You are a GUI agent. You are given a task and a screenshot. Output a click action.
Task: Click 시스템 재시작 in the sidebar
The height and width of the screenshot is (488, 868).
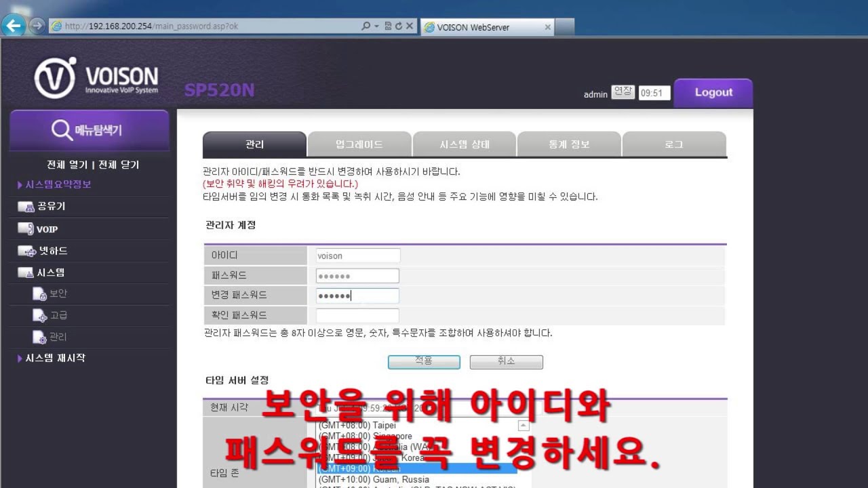click(x=56, y=358)
